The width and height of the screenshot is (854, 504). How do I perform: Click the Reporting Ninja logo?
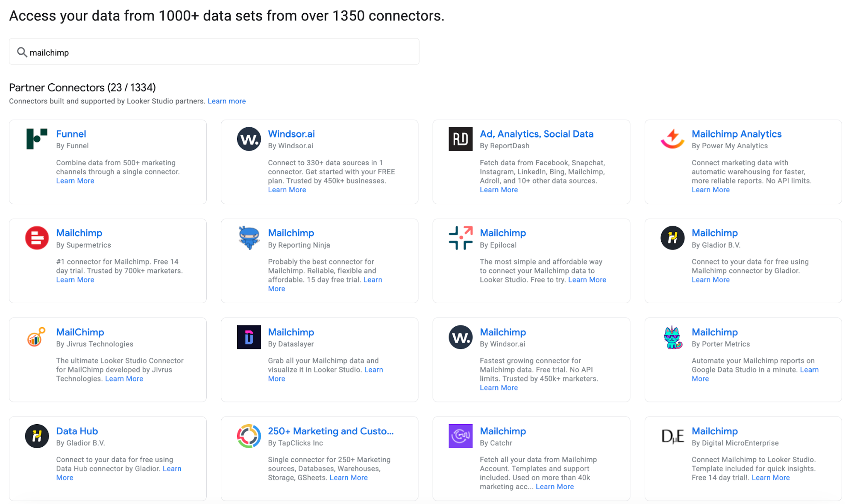click(x=249, y=238)
